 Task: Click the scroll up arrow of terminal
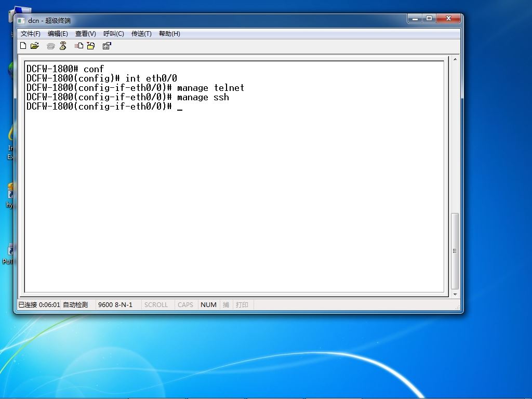(x=455, y=59)
